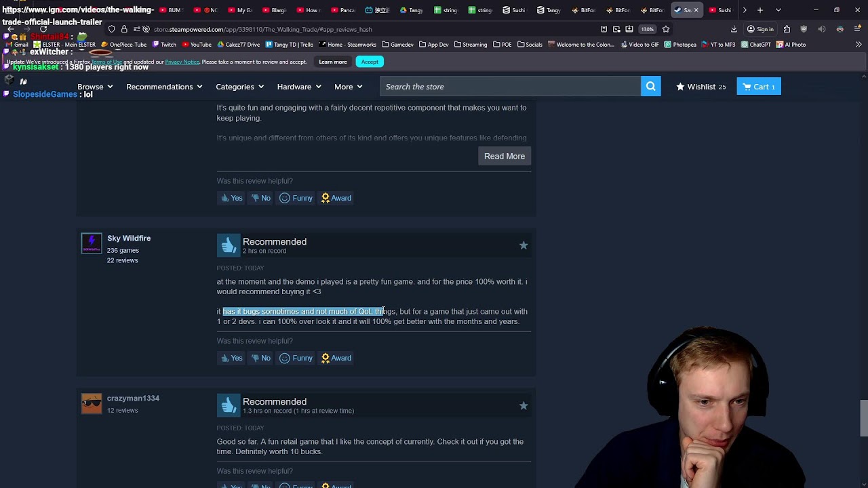Click Learn more on the update notice
This screenshot has width=868, height=488.
[x=333, y=62]
